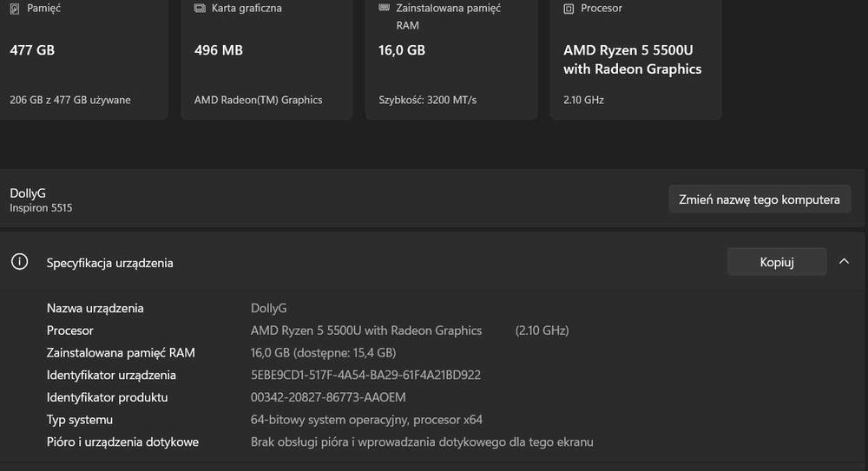Click the Procesor chip icon
Image resolution: width=868 pixels, height=471 pixels.
pos(569,9)
